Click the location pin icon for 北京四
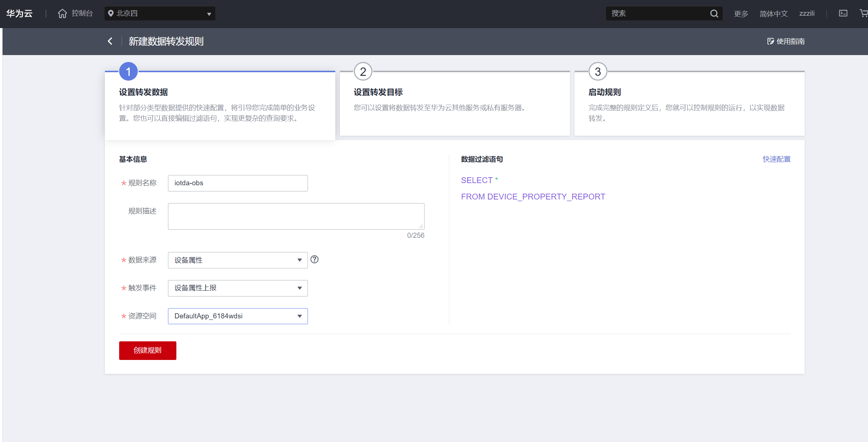868x442 pixels. [111, 13]
